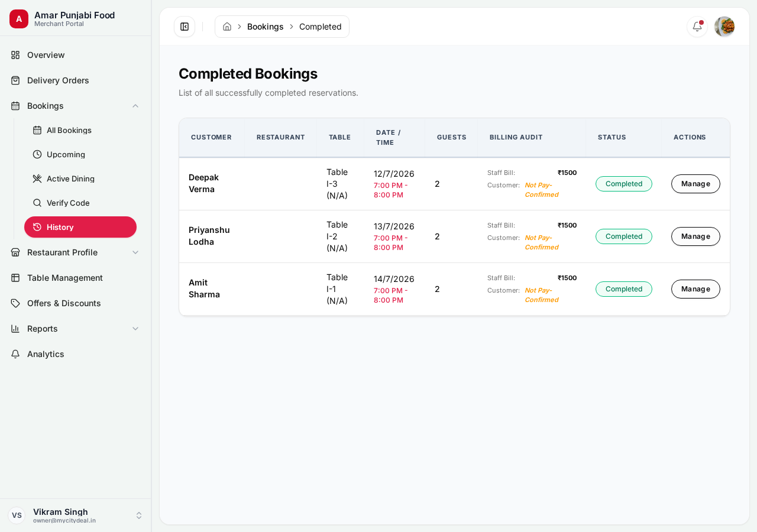The height and width of the screenshot is (532, 757).
Task: Click the Table Management table icon
Action: point(15,278)
